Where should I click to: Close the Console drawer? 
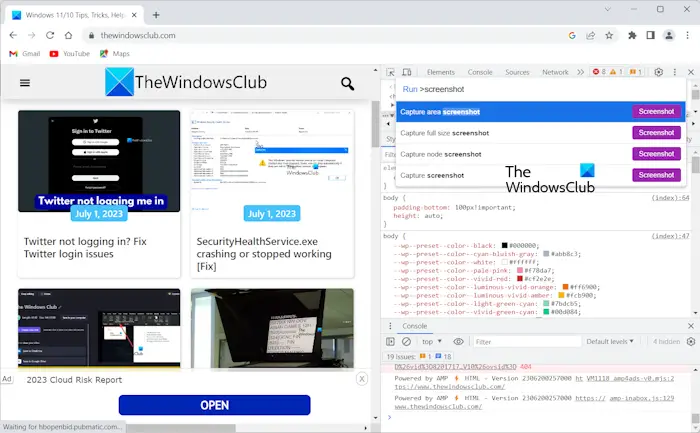click(x=691, y=326)
